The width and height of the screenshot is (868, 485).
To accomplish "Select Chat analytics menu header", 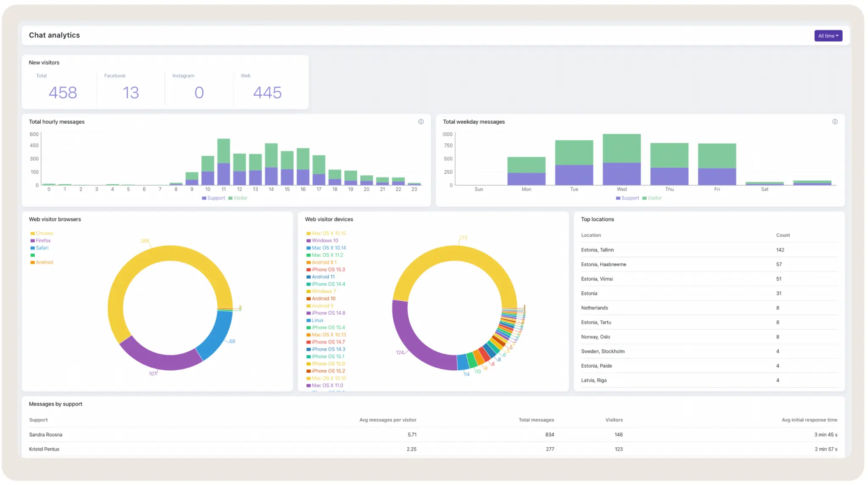I will pos(54,35).
